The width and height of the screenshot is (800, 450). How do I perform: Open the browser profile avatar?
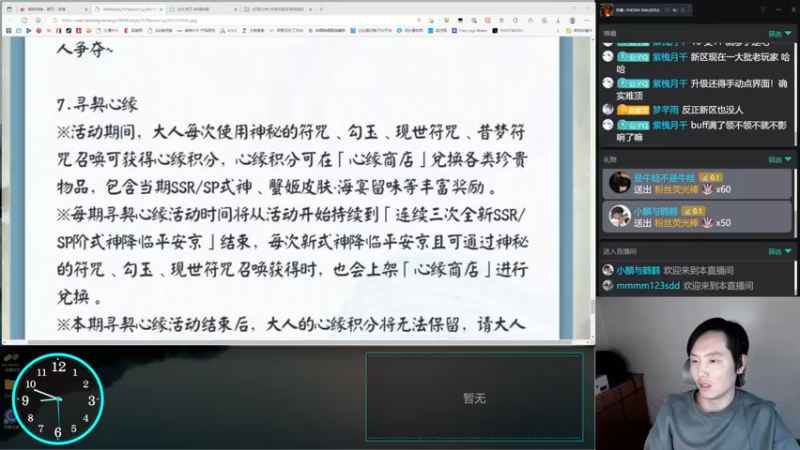click(x=572, y=20)
